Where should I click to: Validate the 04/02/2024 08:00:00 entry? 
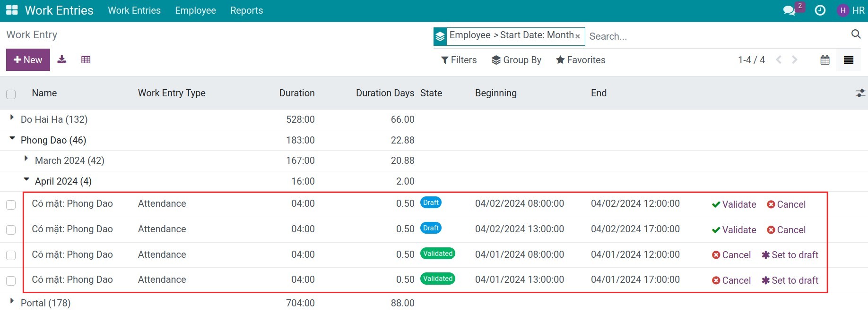[x=734, y=204]
